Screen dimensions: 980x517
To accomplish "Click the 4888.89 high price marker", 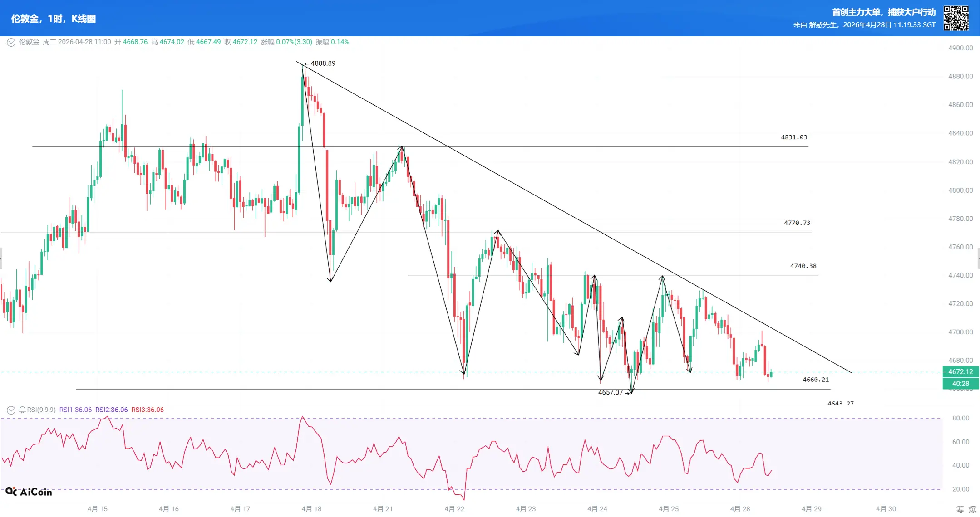I will coord(323,63).
